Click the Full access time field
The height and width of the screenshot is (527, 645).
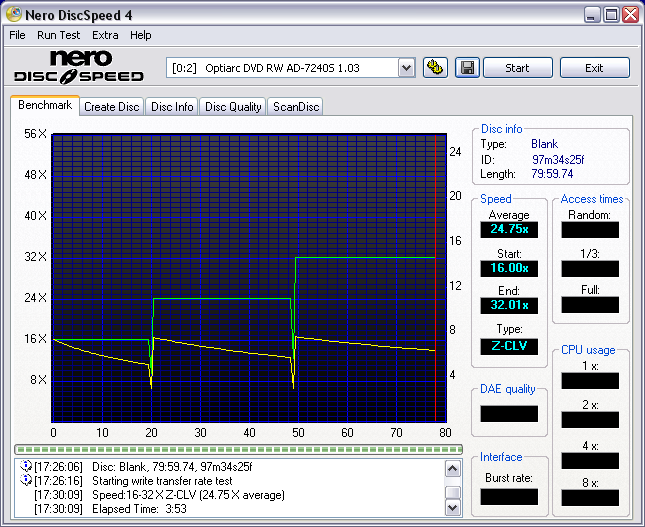click(590, 305)
